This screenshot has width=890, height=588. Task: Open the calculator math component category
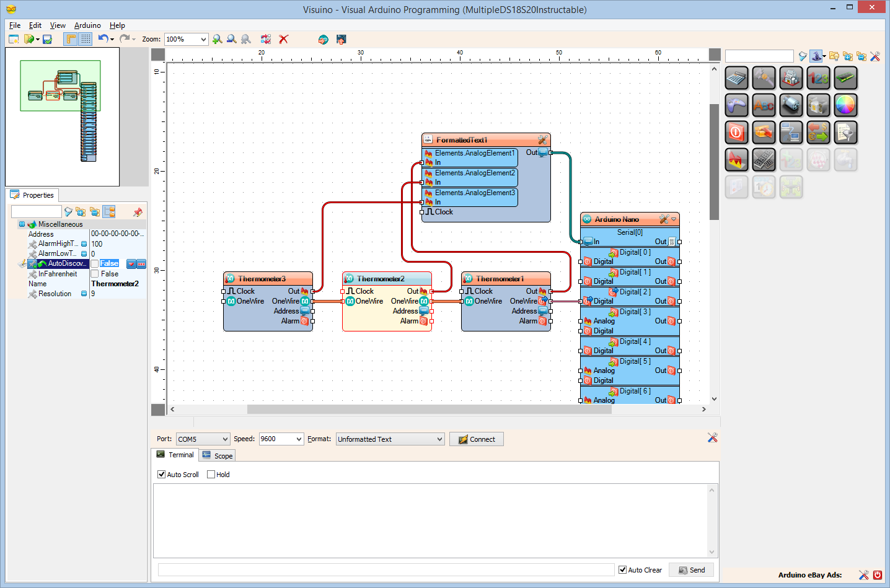pos(736,78)
